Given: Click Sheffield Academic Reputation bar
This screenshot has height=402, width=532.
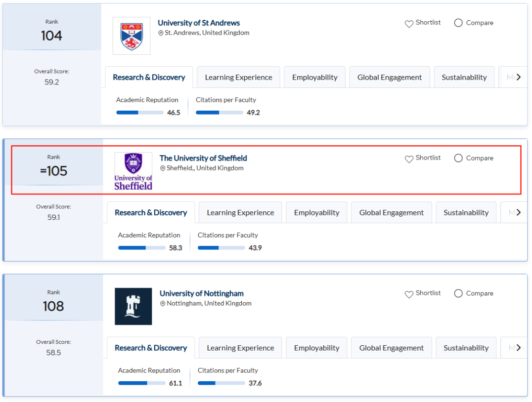Looking at the screenshot, I should pyautogui.click(x=142, y=248).
